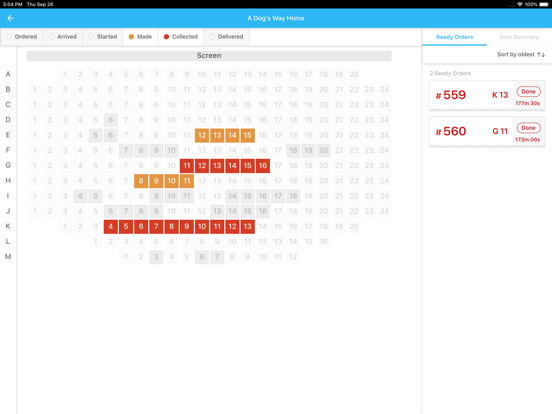The width and height of the screenshot is (552, 414).
Task: Select seat 20 in row K
Action: [x=354, y=226]
